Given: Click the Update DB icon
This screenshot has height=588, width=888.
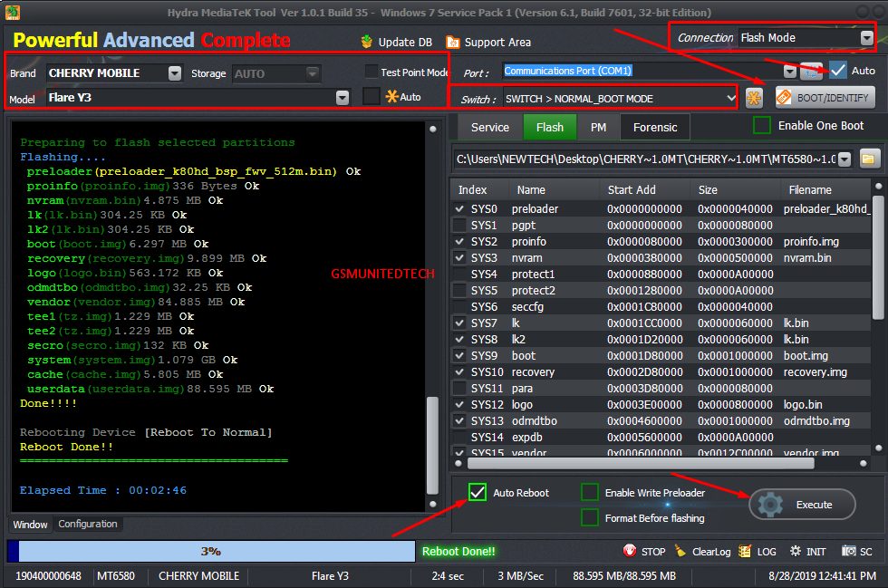Looking at the screenshot, I should click(x=367, y=42).
